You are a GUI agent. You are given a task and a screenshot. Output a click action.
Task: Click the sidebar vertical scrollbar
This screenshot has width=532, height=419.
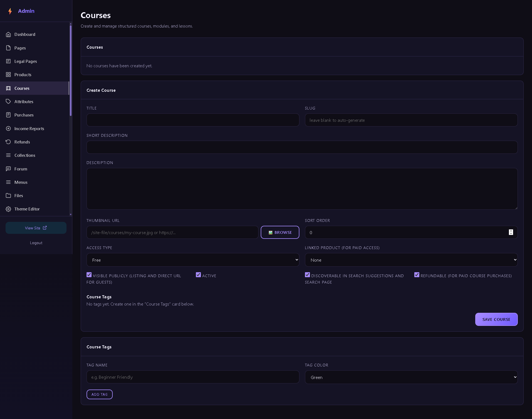71,71
